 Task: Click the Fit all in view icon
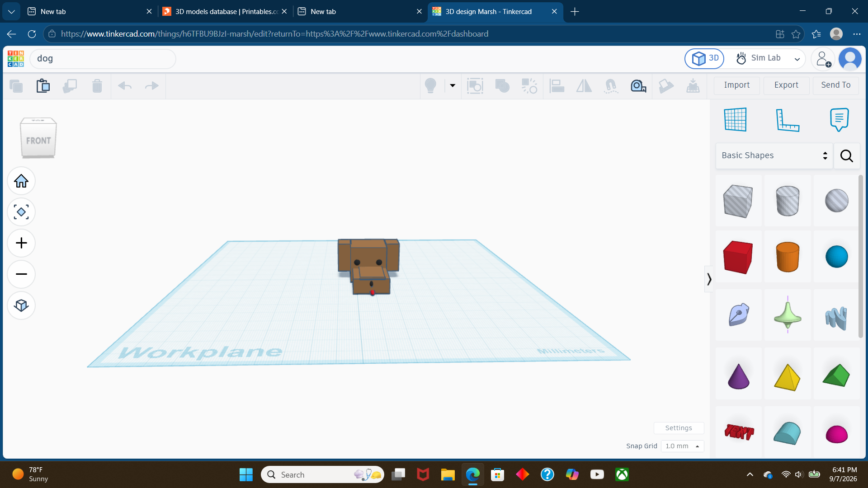pos(21,212)
